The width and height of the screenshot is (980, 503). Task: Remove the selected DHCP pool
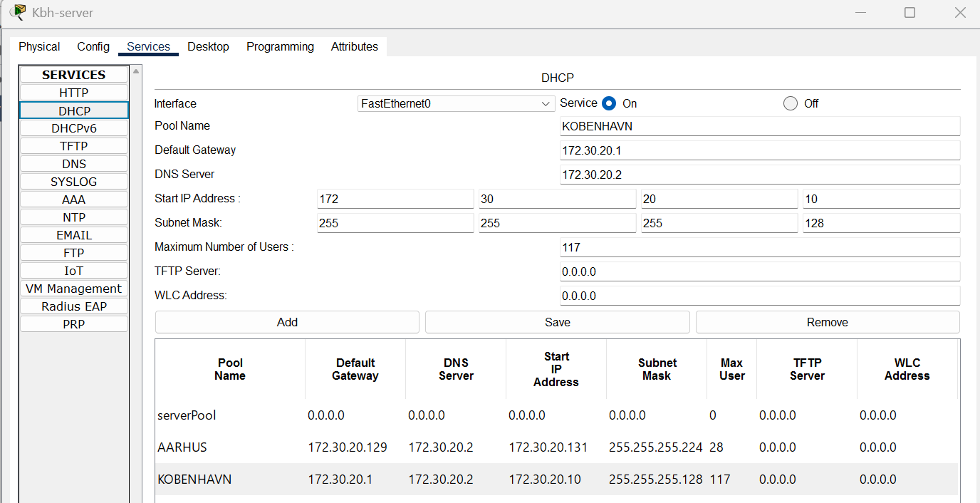pyautogui.click(x=828, y=322)
